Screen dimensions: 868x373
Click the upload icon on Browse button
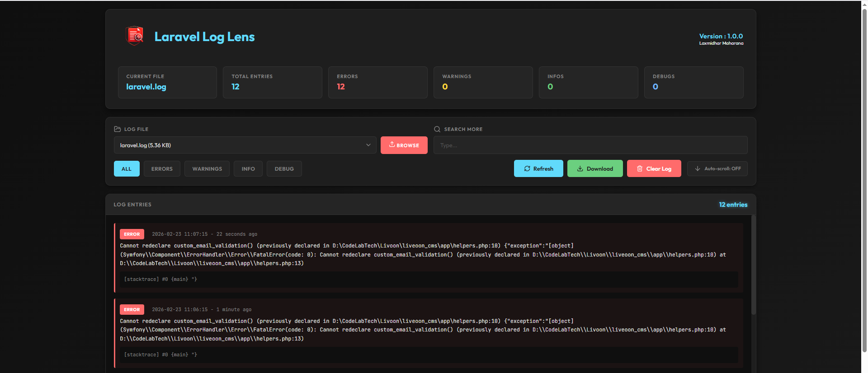click(392, 145)
